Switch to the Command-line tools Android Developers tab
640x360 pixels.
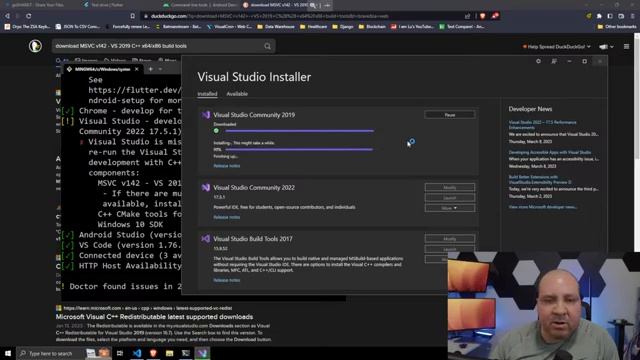point(200,5)
